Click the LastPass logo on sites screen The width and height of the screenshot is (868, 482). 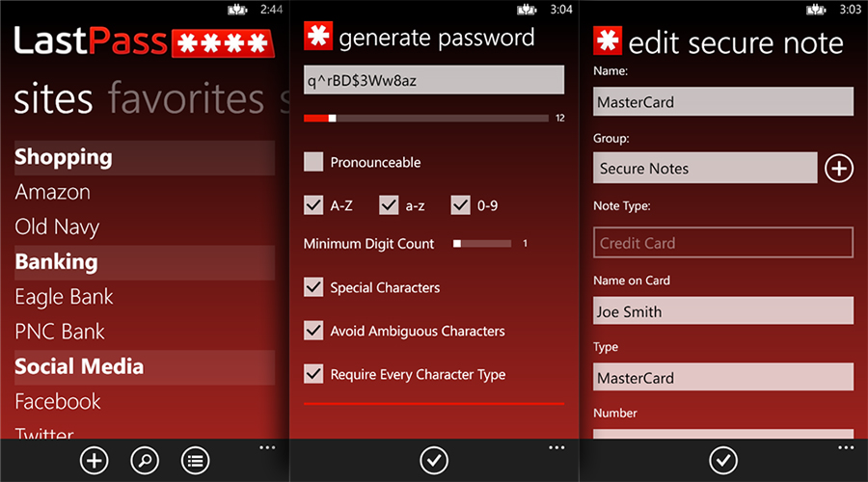point(145,41)
